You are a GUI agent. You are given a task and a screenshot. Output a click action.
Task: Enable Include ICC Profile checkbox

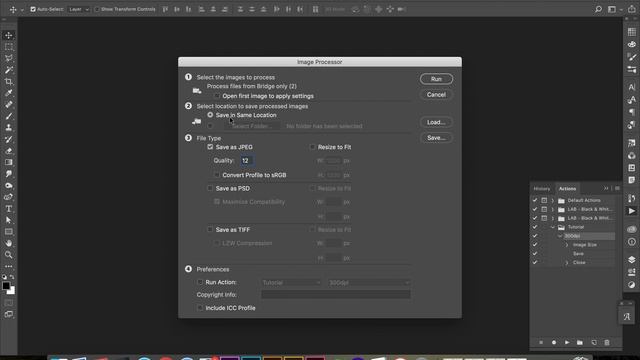(x=200, y=308)
